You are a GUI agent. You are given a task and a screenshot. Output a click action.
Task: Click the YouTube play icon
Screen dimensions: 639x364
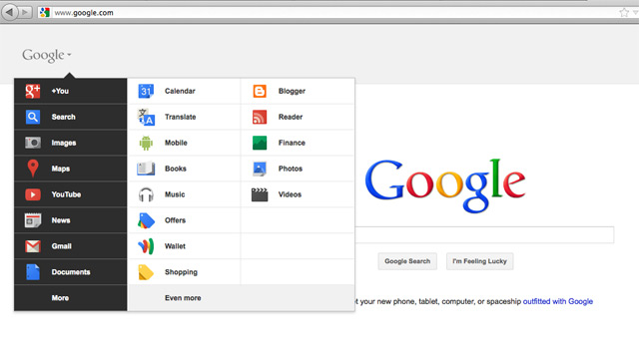(33, 194)
